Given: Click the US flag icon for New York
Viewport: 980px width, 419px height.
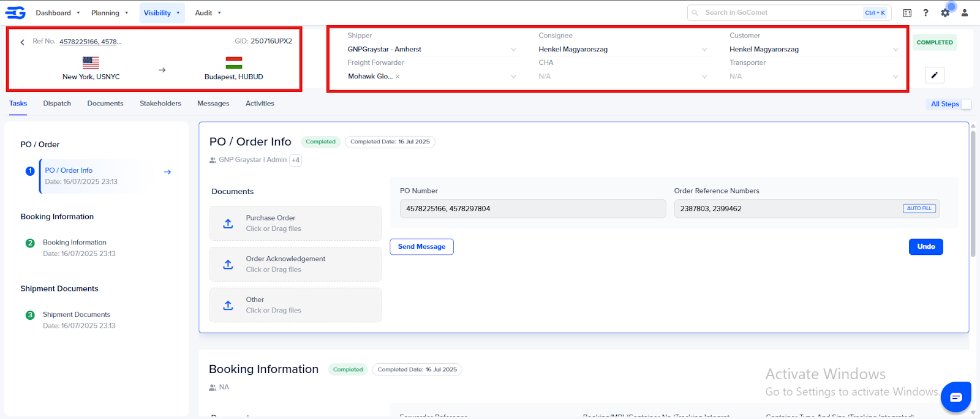Looking at the screenshot, I should pyautogui.click(x=91, y=62).
